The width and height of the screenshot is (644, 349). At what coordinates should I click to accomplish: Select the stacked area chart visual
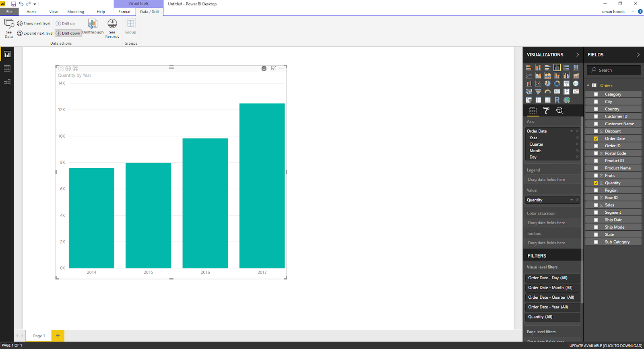pos(548,76)
